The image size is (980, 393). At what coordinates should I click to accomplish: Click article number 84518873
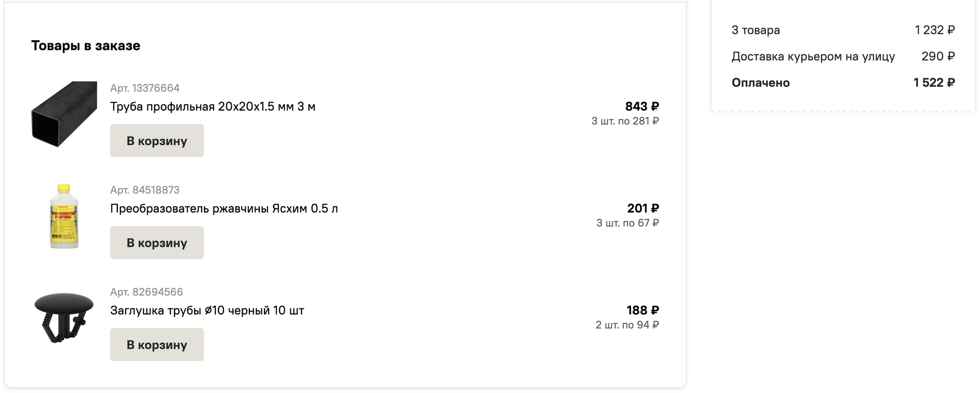[x=145, y=190]
